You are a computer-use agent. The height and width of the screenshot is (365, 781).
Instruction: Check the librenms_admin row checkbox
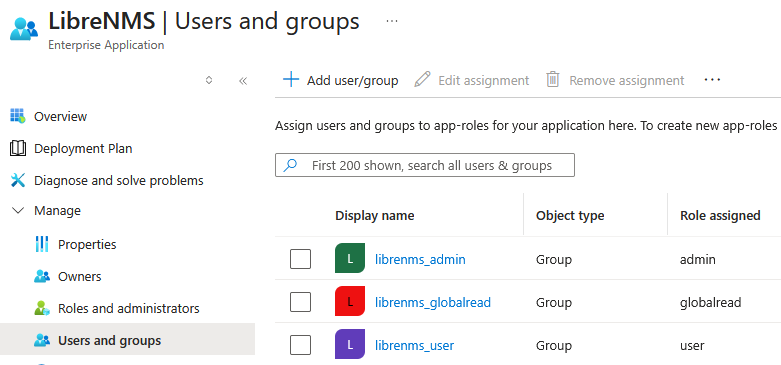coord(300,259)
